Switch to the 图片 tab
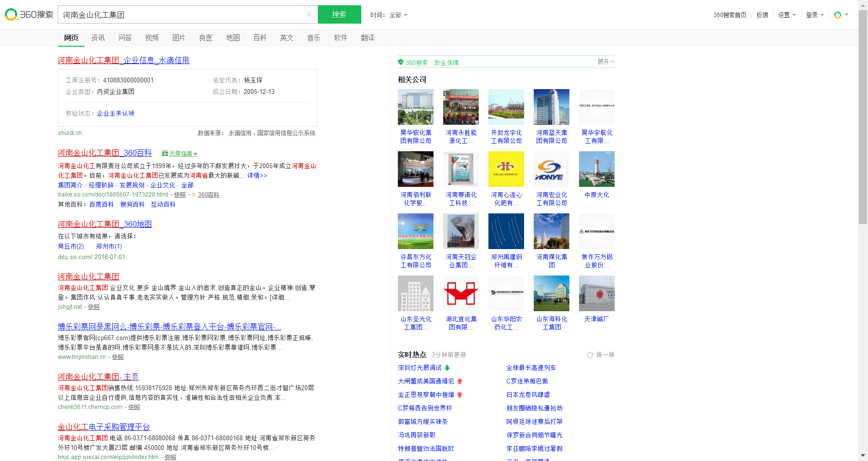 point(179,38)
